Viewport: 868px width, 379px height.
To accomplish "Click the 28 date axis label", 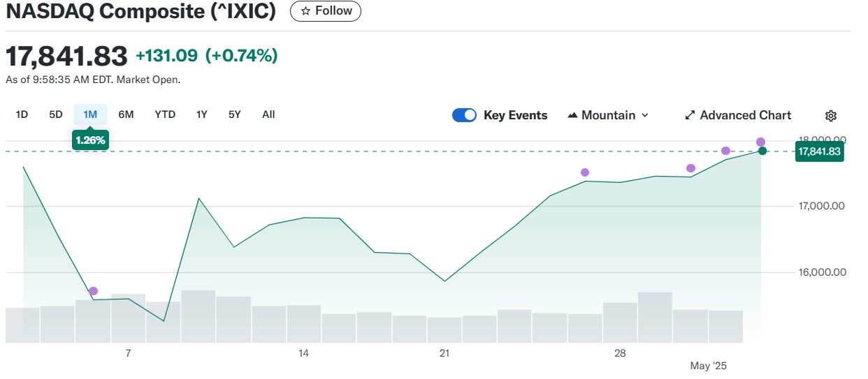I will [620, 353].
